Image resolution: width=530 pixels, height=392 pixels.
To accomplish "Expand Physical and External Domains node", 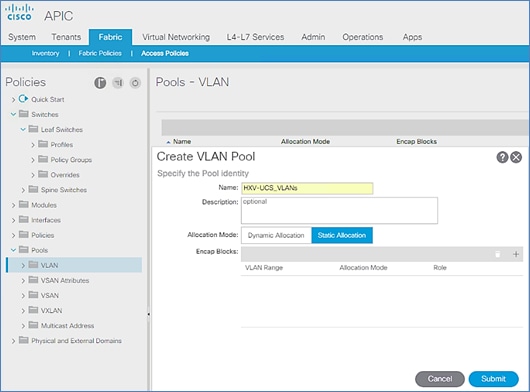I will 13,341.
